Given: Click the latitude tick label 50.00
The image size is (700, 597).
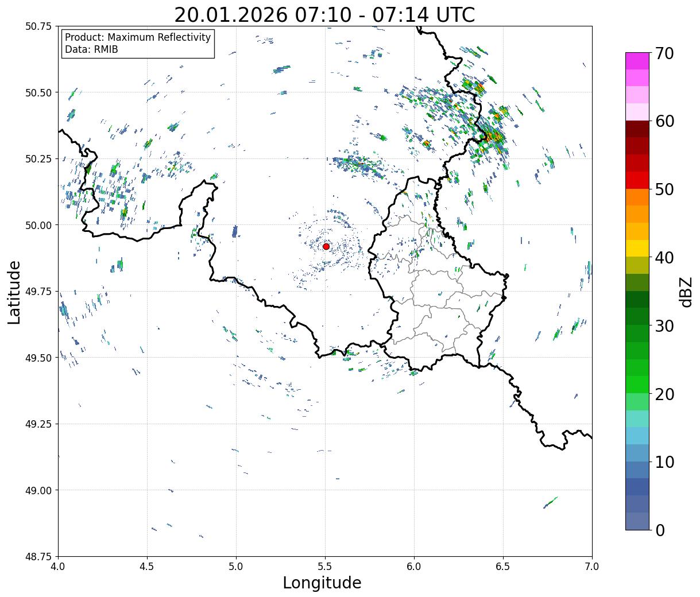Looking at the screenshot, I should pyautogui.click(x=38, y=225).
